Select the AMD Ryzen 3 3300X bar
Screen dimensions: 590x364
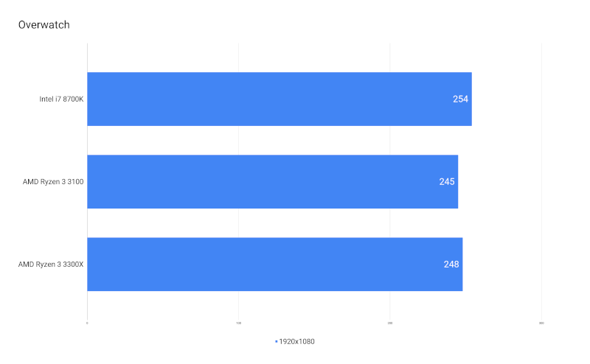[x=274, y=265]
